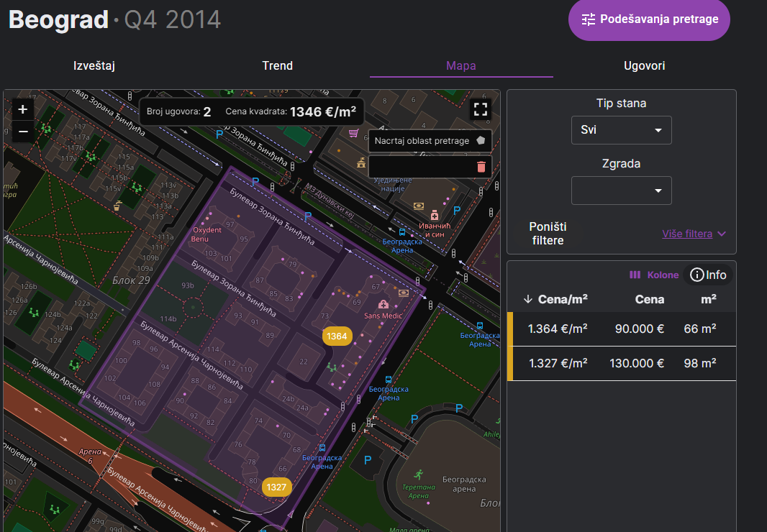Click the 1364 price marker on map
Image resolution: width=767 pixels, height=532 pixels.
click(x=337, y=336)
